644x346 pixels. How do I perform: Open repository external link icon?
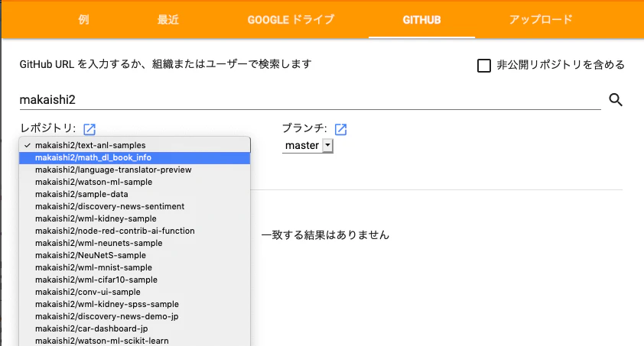coord(89,129)
